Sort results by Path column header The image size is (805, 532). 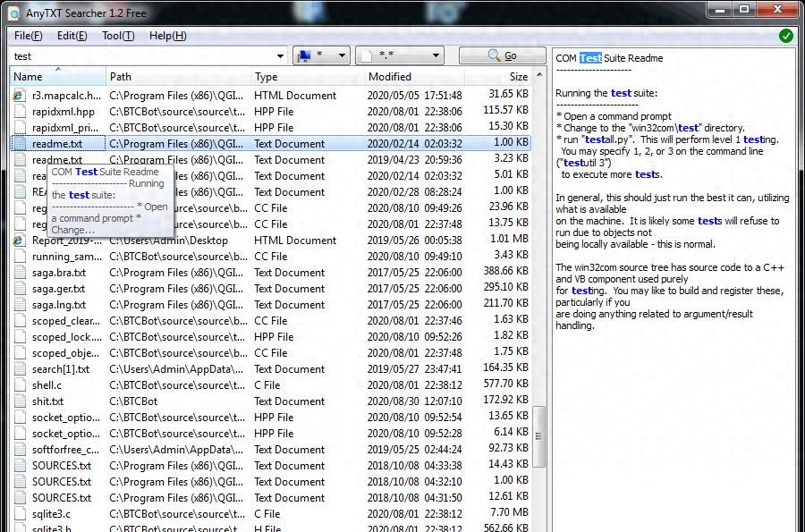coord(178,77)
